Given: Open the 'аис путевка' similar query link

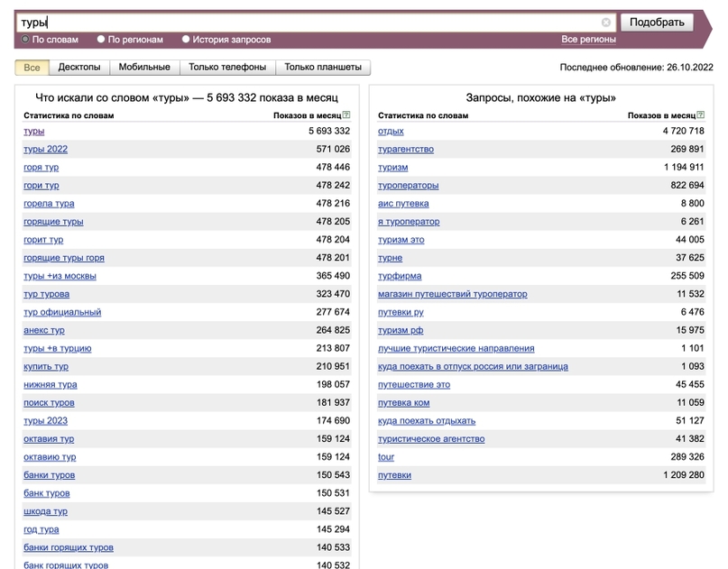Looking at the screenshot, I should pos(403,204).
